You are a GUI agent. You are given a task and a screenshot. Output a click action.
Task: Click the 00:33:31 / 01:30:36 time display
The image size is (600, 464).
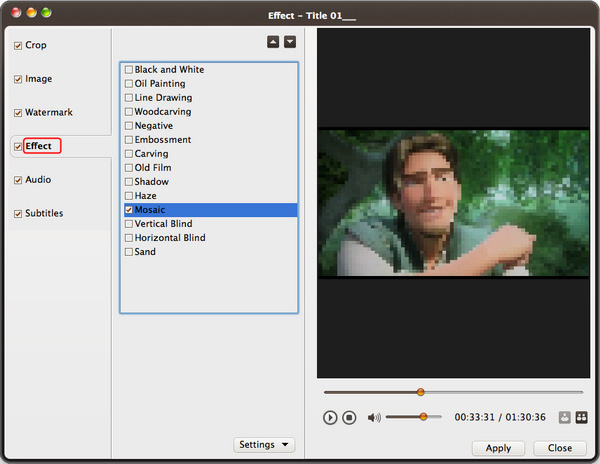(500, 417)
